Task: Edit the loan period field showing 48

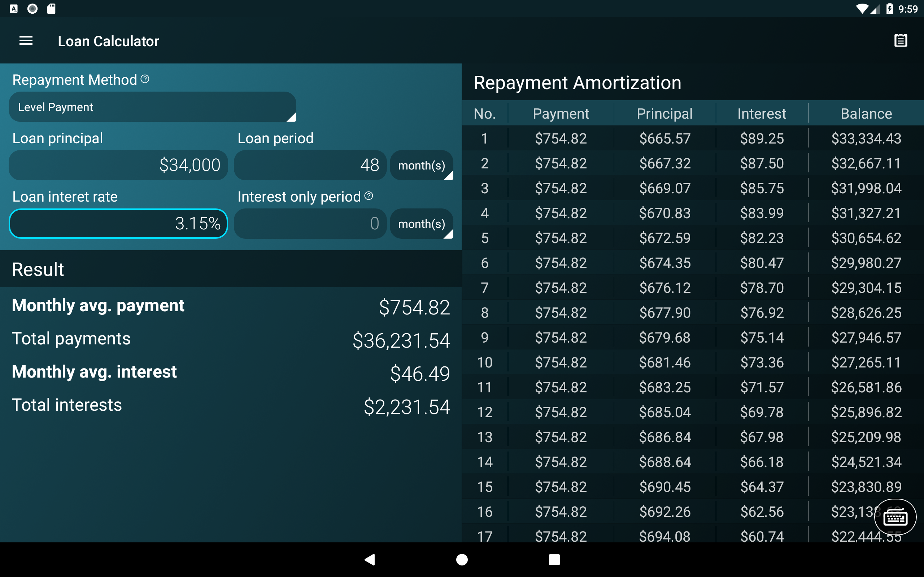Action: click(310, 165)
